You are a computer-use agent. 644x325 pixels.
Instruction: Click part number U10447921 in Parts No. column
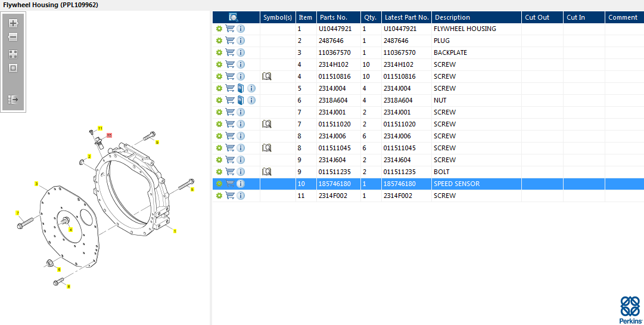pos(335,29)
